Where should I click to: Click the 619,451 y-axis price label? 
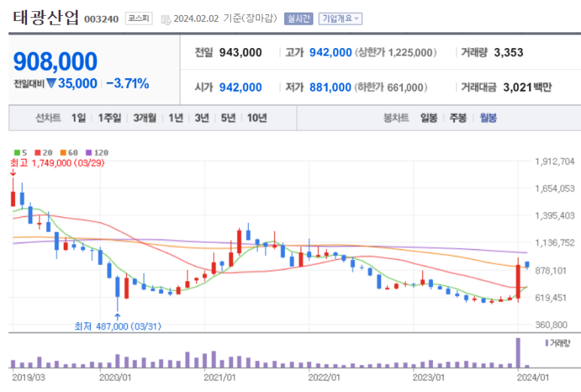[551, 297]
